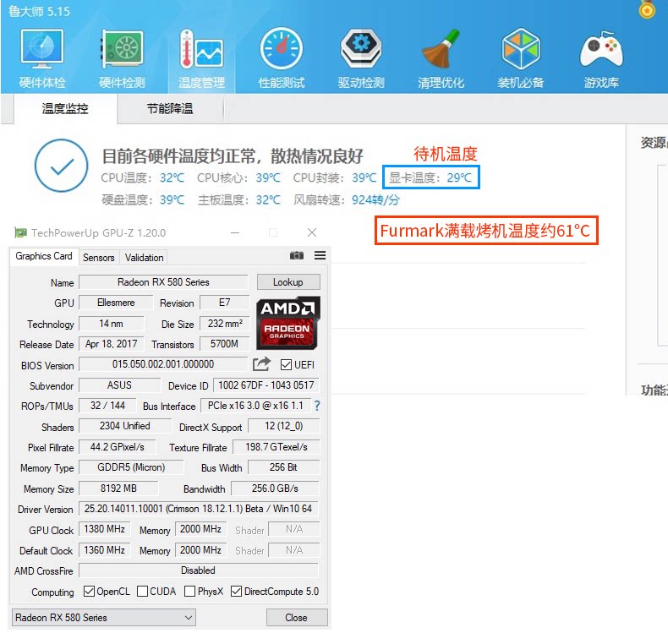The image size is (668, 644).
Task: Select the Graphics Card tab in GPU-Z
Action: [x=43, y=256]
